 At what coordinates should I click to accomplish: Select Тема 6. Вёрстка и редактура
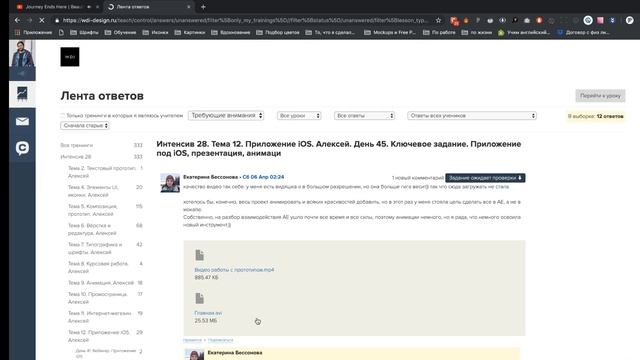92,229
